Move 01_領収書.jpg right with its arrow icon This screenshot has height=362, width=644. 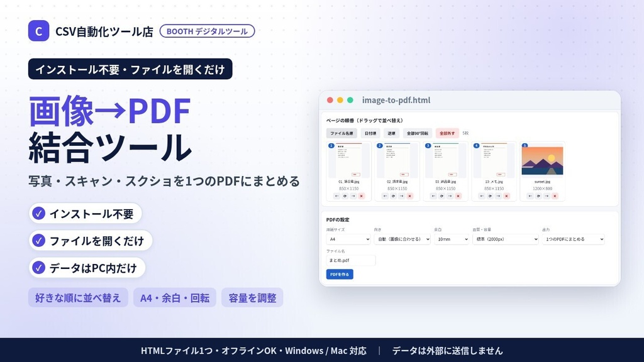[x=353, y=196]
